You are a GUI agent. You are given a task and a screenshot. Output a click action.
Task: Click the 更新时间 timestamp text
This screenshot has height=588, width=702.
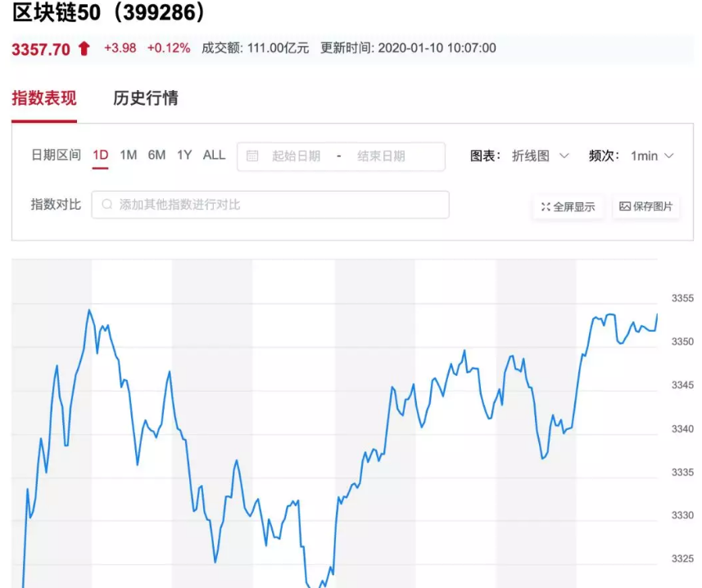click(x=408, y=47)
